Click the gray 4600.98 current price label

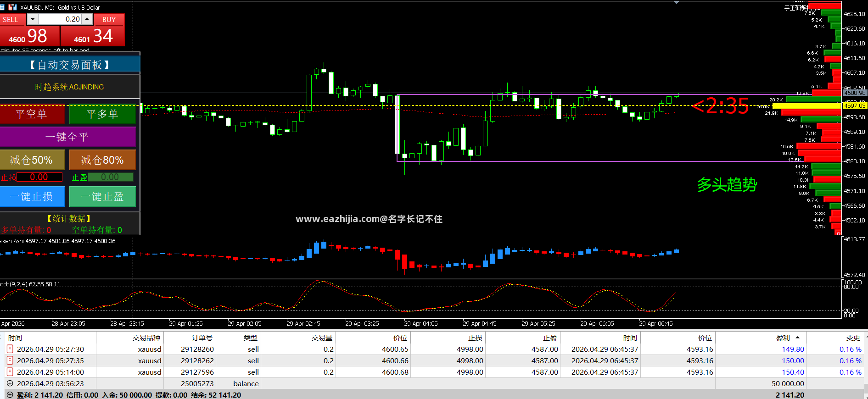(854, 93)
